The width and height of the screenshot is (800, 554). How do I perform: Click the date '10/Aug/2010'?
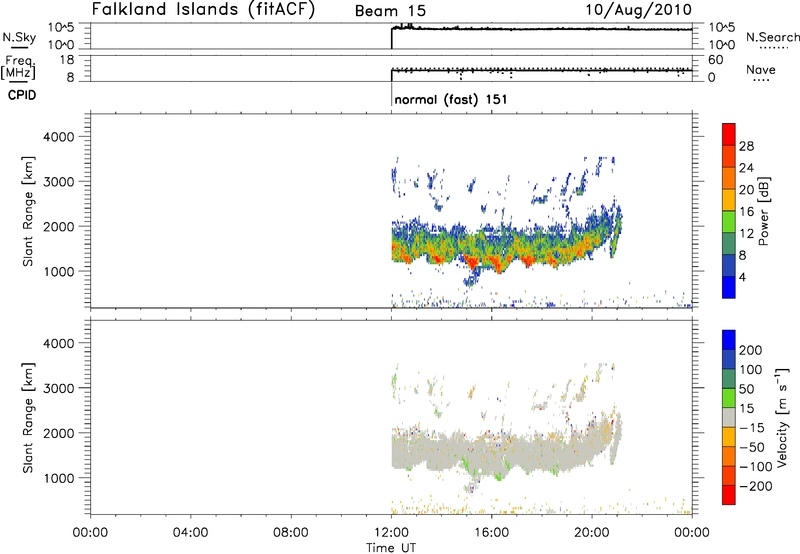638,10
